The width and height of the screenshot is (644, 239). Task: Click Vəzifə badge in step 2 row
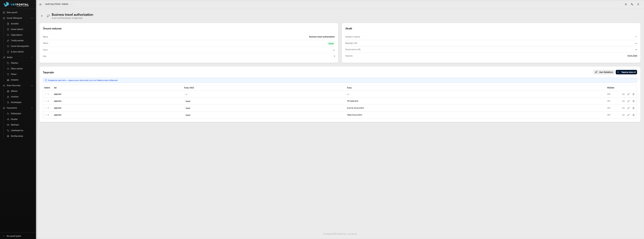pyautogui.click(x=188, y=101)
